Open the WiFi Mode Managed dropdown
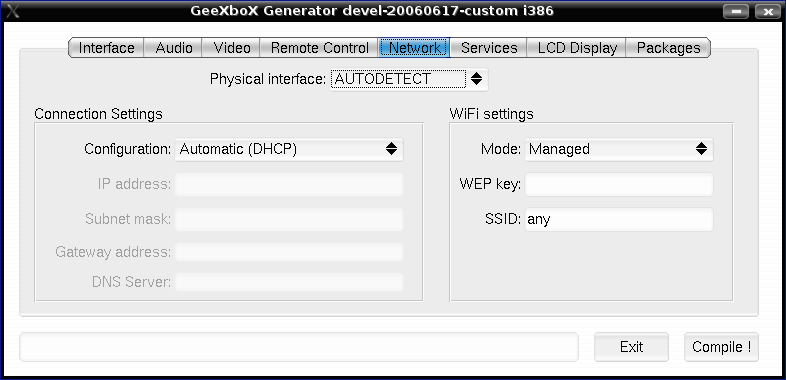This screenshot has height=380, width=786. pyautogui.click(x=619, y=149)
